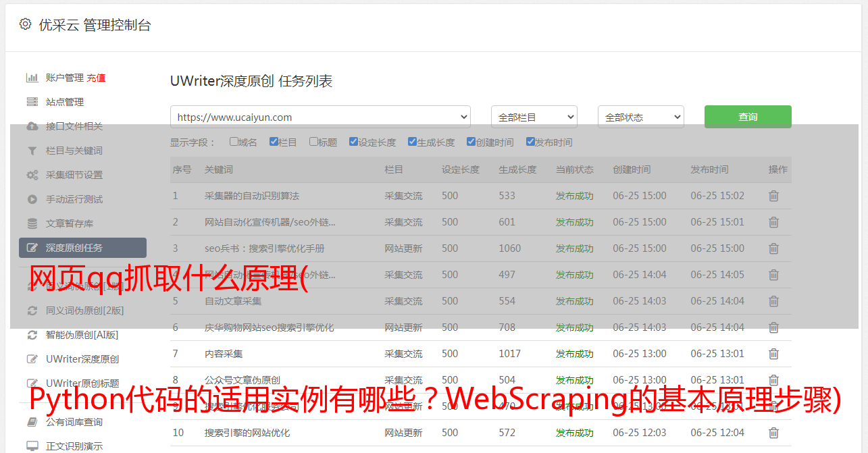868x453 pixels.
Task: Open 接口文件相关 in the sidebar
Action: coord(74,126)
